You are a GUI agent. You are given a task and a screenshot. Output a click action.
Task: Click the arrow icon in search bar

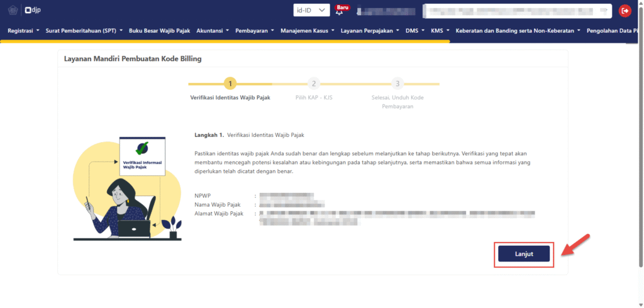coord(603,11)
